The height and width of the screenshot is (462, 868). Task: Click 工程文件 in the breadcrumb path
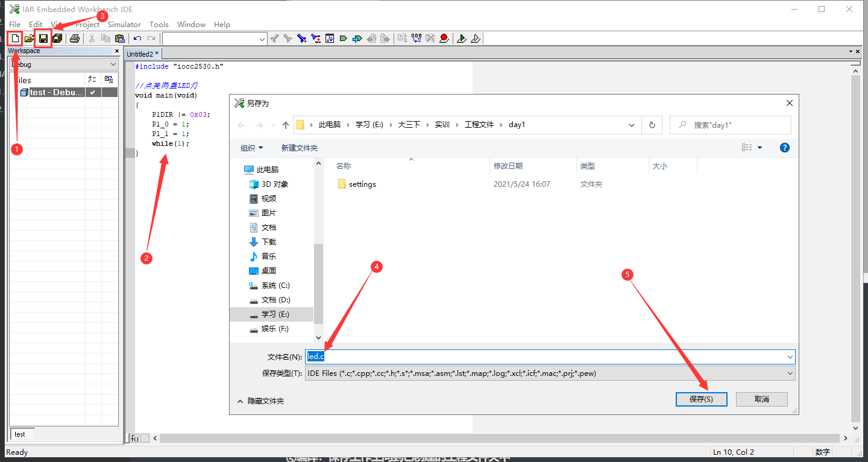tap(479, 125)
